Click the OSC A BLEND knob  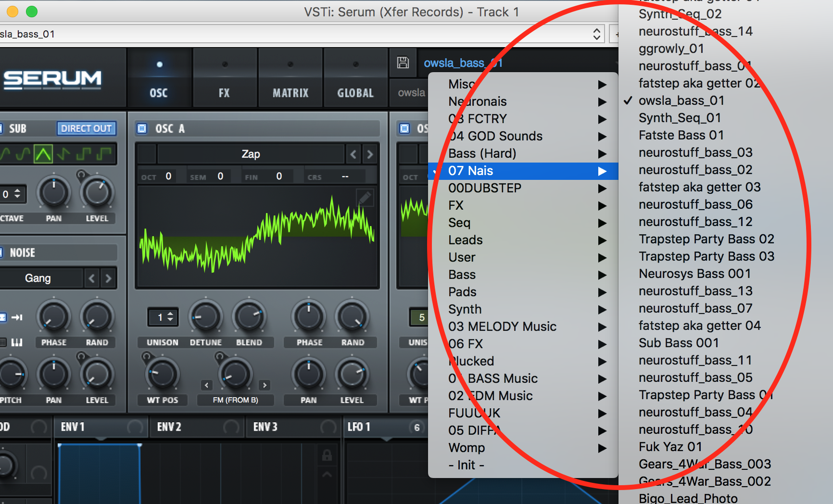coord(249,317)
